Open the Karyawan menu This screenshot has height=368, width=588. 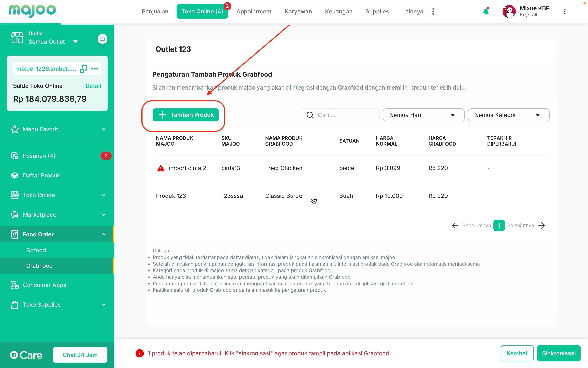[298, 11]
